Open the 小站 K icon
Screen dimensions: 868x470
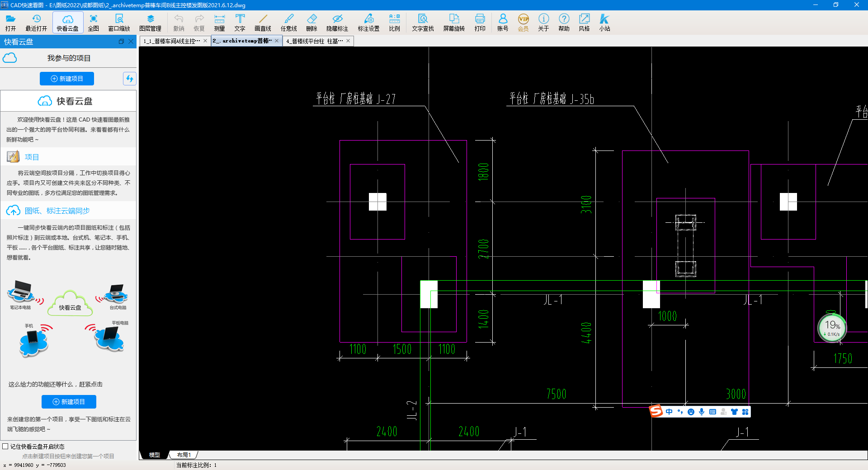pyautogui.click(x=604, y=23)
